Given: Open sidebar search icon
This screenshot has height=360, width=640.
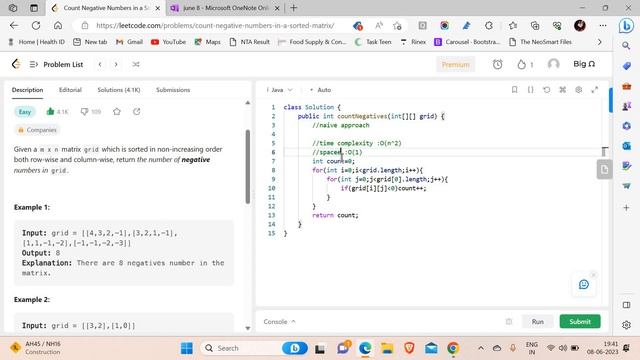Looking at the screenshot, I should pyautogui.click(x=626, y=46).
